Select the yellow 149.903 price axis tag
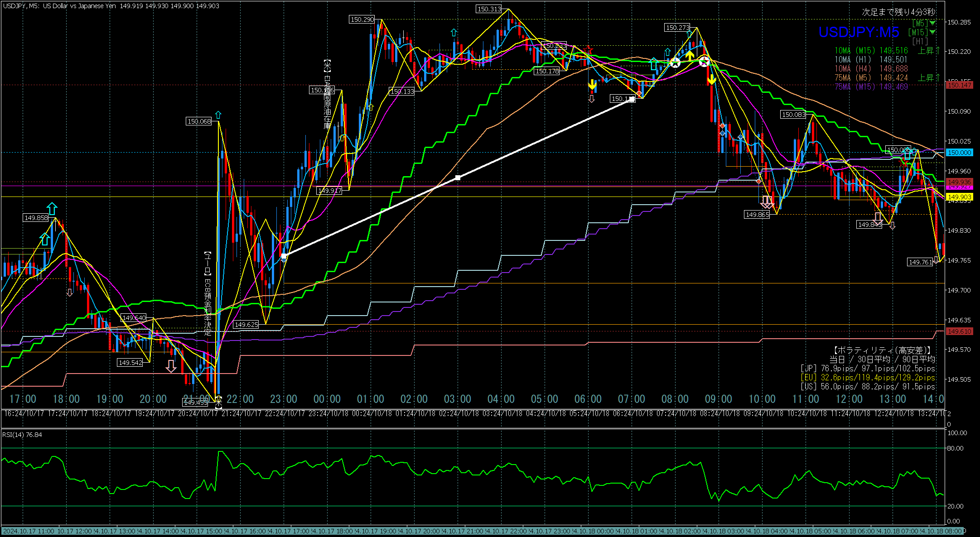The image size is (980, 537). [x=960, y=197]
